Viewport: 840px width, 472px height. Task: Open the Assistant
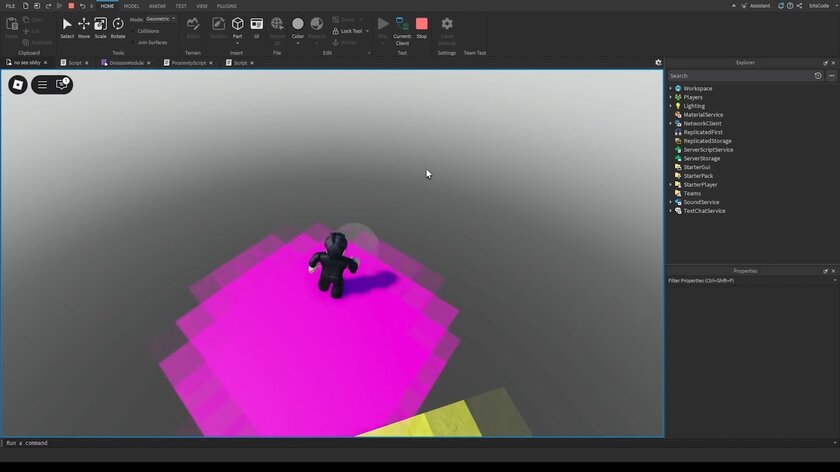(x=756, y=6)
